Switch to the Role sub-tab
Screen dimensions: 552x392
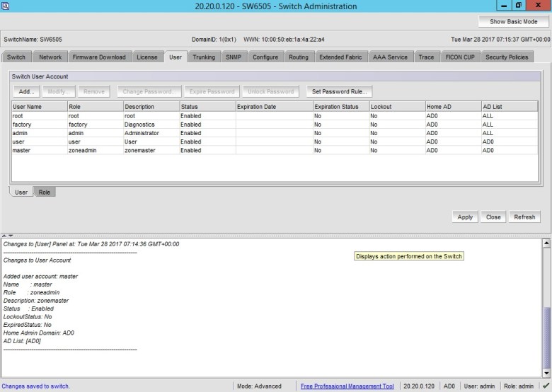point(45,192)
